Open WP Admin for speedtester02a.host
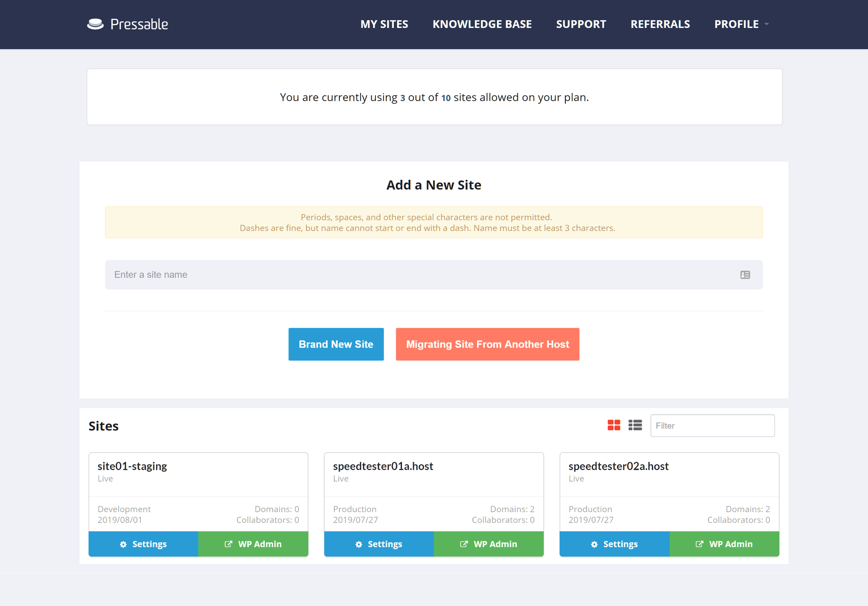Viewport: 868px width, 606px height. point(724,544)
